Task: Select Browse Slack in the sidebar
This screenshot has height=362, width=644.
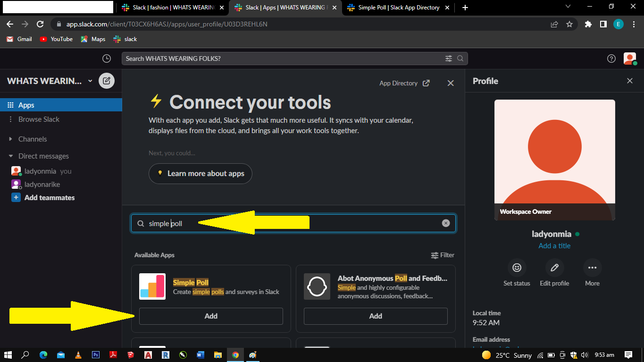Action: [61, 119]
